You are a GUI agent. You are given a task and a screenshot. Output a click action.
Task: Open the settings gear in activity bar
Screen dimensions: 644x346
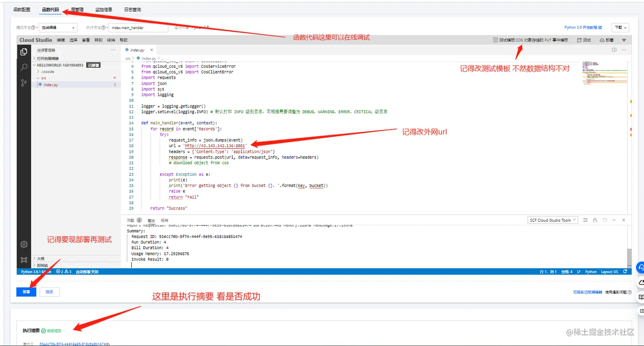24,244
